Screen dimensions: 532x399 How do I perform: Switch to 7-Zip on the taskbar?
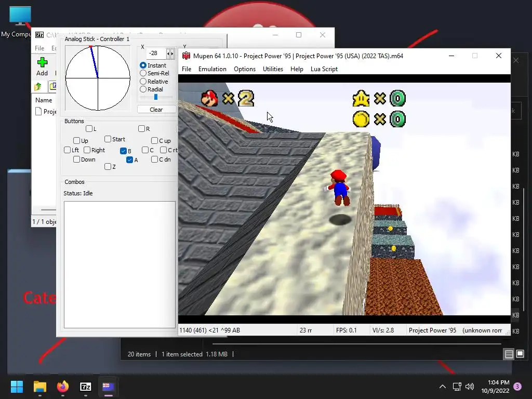point(86,387)
